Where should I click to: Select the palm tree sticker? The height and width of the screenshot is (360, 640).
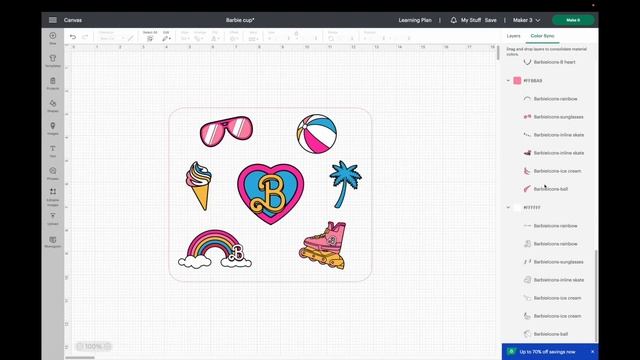pos(345,184)
